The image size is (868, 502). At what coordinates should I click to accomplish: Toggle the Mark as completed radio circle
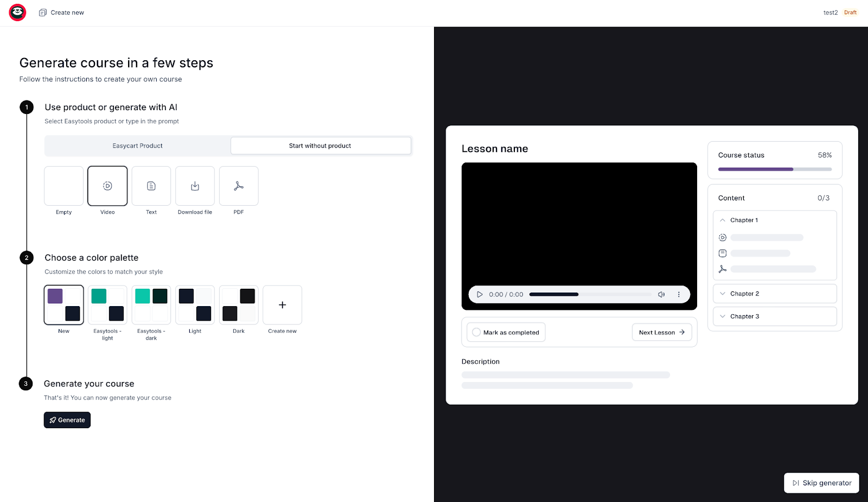(x=476, y=332)
